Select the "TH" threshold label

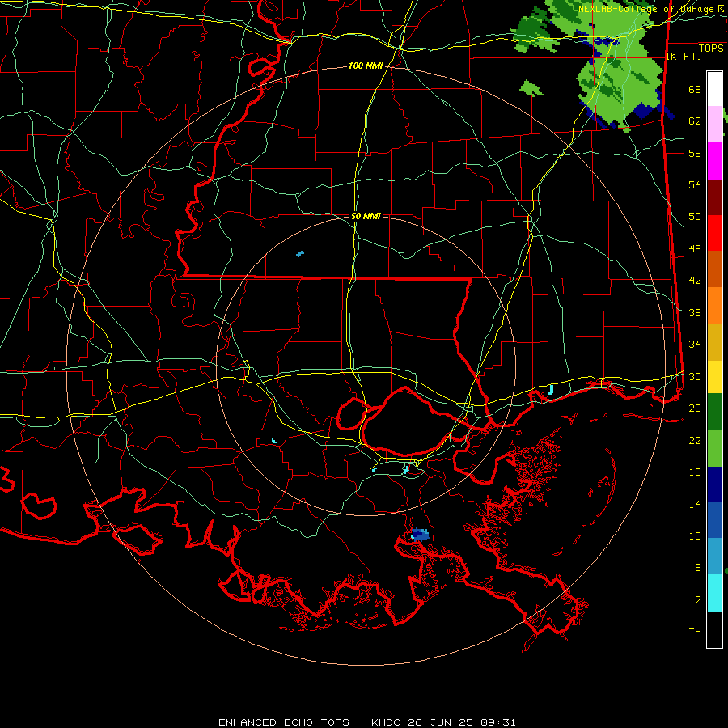[x=695, y=632]
